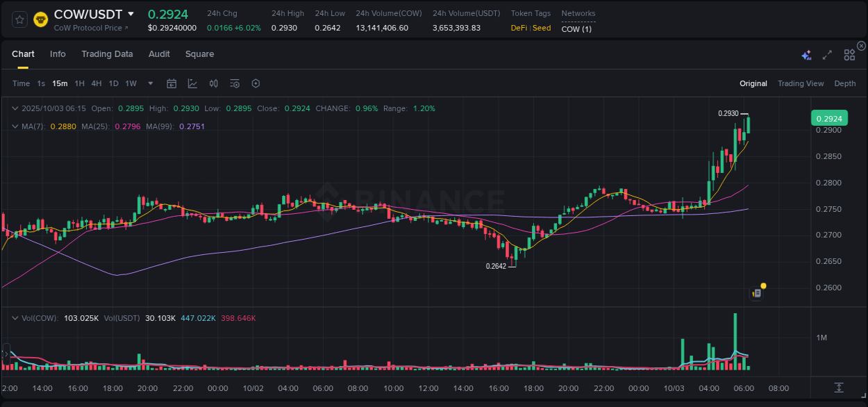
Task: Select the chart style icon
Action: 192,83
